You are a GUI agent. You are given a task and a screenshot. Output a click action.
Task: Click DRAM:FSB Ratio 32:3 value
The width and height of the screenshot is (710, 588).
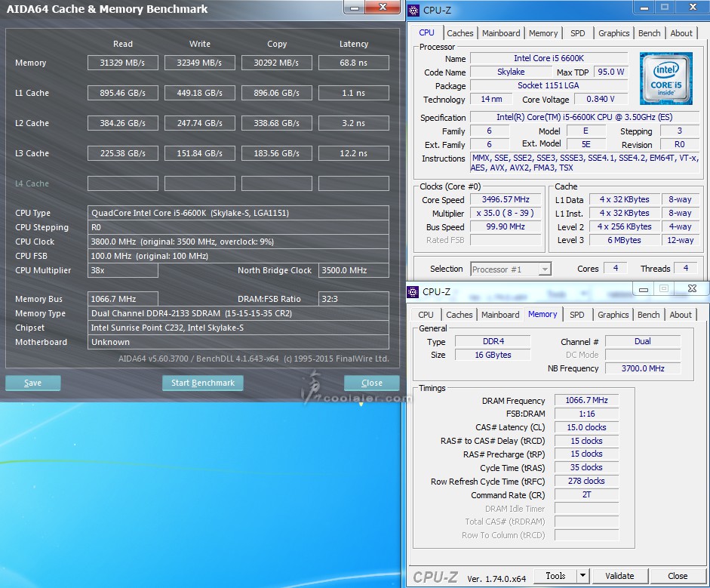click(x=354, y=299)
